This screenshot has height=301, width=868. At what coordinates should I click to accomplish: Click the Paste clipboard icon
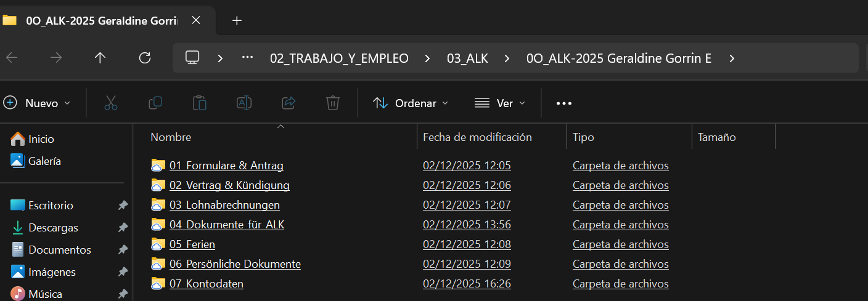coord(200,103)
